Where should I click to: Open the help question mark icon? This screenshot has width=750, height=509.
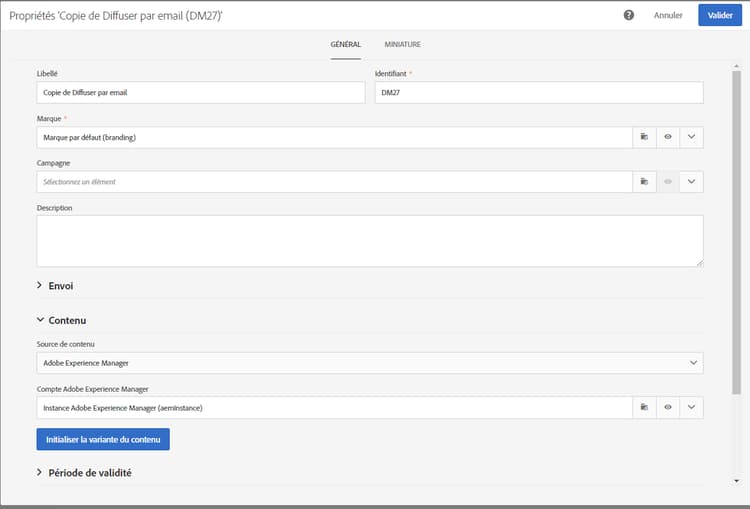pos(629,15)
